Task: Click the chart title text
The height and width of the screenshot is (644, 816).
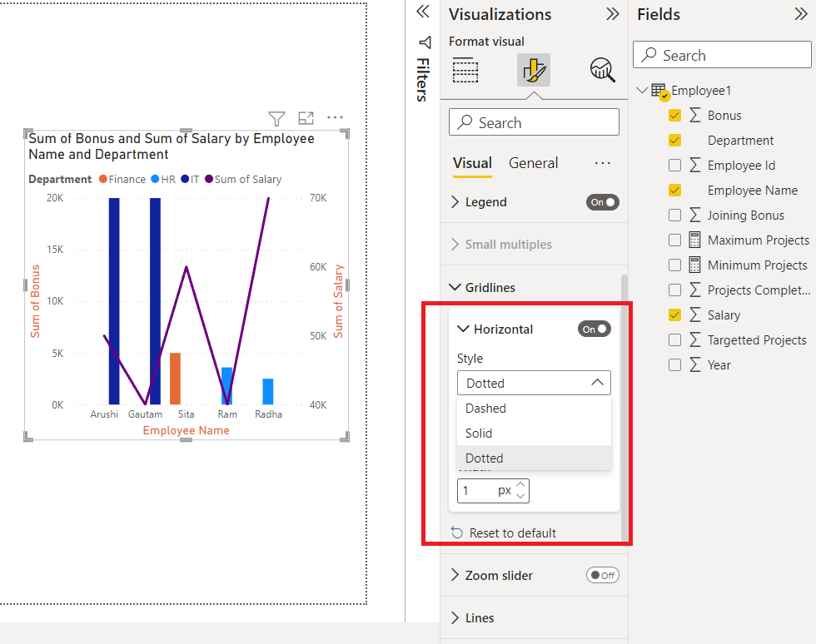Action: 172,146
